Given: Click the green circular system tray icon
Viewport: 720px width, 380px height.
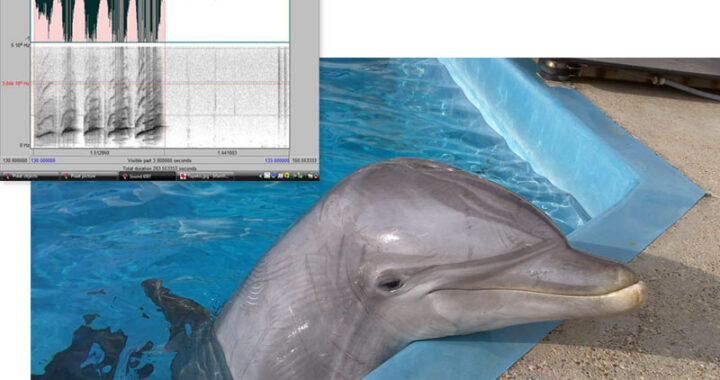Looking at the screenshot, I should 287,176.
